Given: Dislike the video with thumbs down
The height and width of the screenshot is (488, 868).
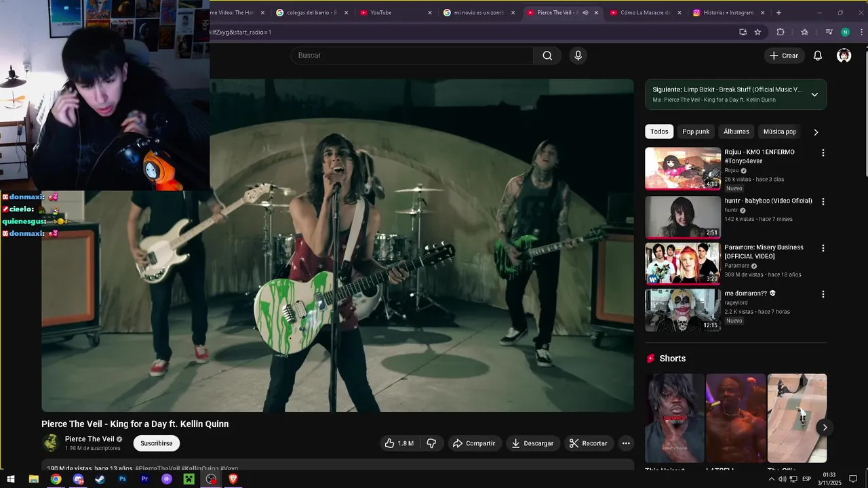Looking at the screenshot, I should tap(431, 443).
